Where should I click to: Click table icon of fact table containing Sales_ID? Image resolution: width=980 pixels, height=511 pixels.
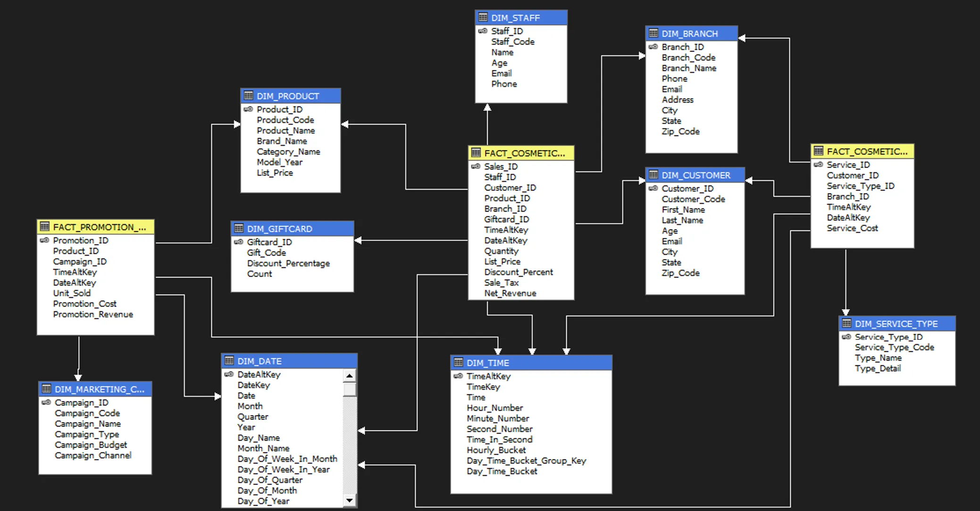coord(476,152)
